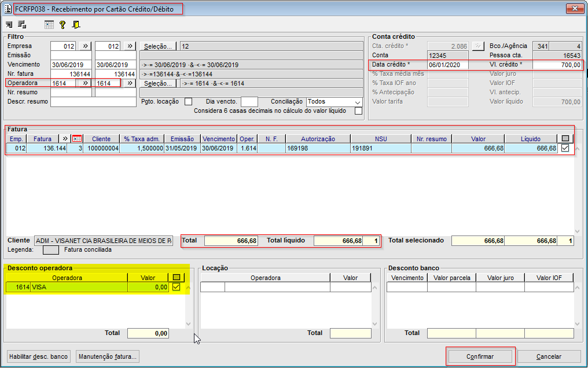588x368 pixels.
Task: Click the Autorização column header
Action: (x=318, y=139)
